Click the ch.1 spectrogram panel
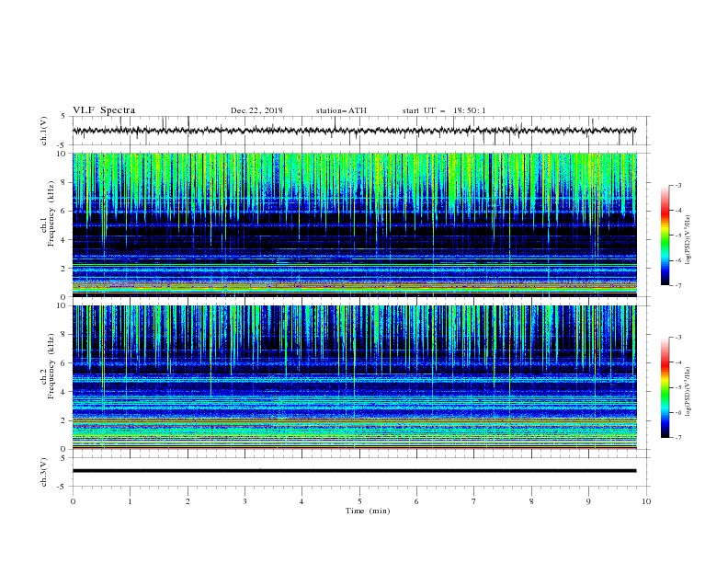The width and height of the screenshot is (728, 563). 355,224
